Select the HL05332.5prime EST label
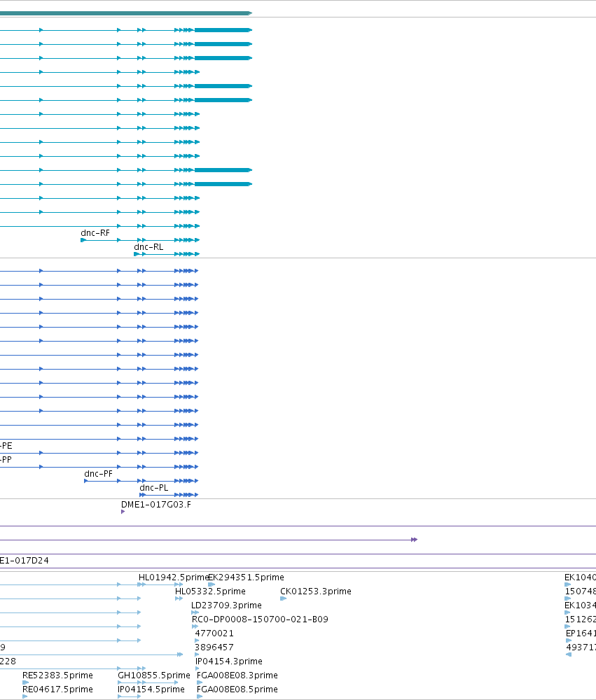This screenshot has height=700, width=596. pyautogui.click(x=210, y=591)
